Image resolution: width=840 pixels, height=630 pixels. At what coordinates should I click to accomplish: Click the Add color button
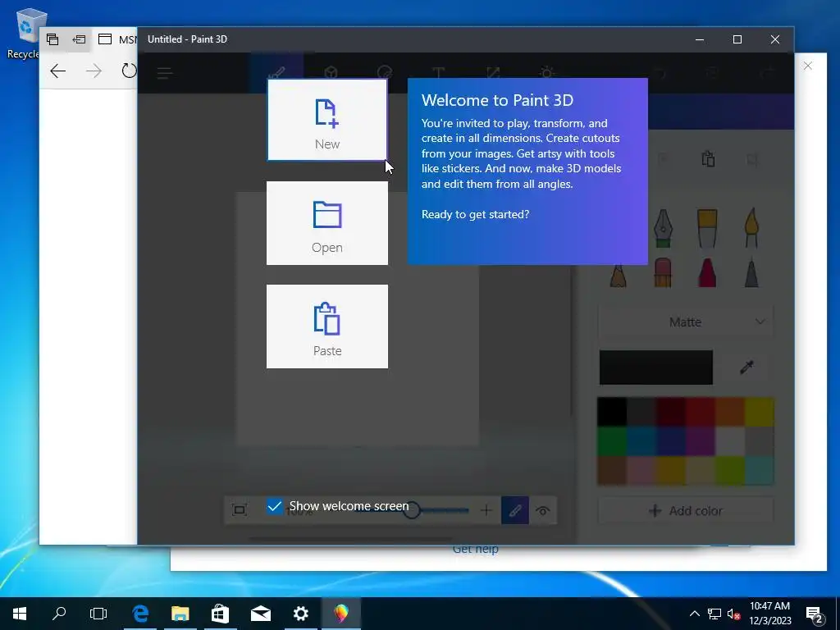[x=686, y=511]
